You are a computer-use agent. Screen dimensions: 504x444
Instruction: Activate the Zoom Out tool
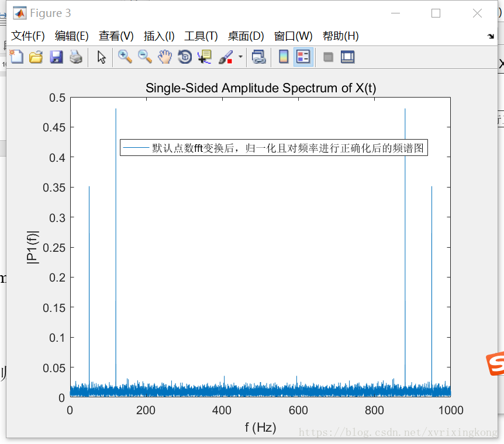pos(145,57)
